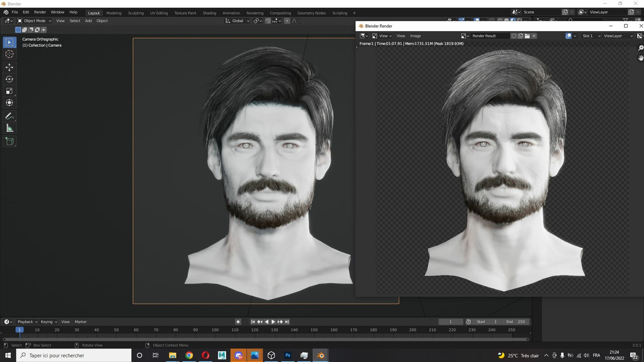Open the File menu
644x362 pixels.
15,12
